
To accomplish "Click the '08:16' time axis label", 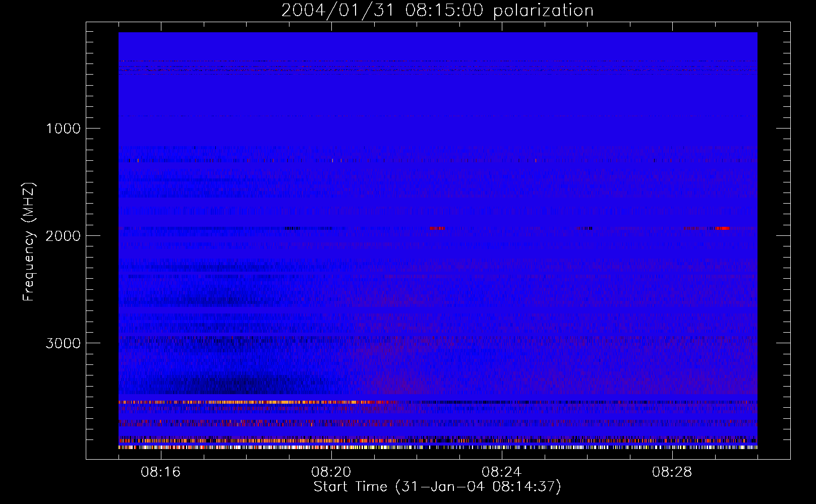I will pyautogui.click(x=161, y=472).
